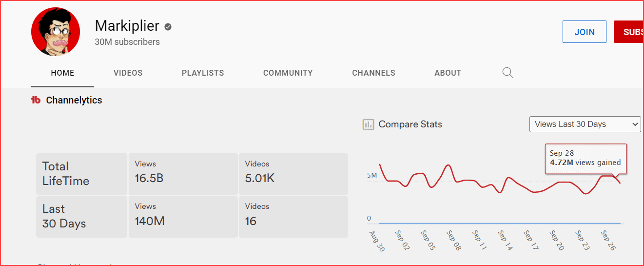Click the 5.01K lifetime videos value
The width and height of the screenshot is (644, 266).
tap(260, 178)
